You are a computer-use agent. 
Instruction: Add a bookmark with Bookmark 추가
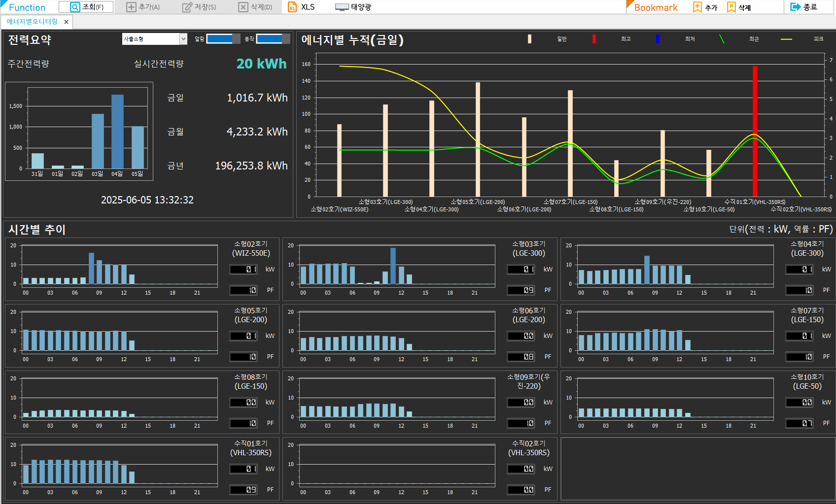(705, 7)
